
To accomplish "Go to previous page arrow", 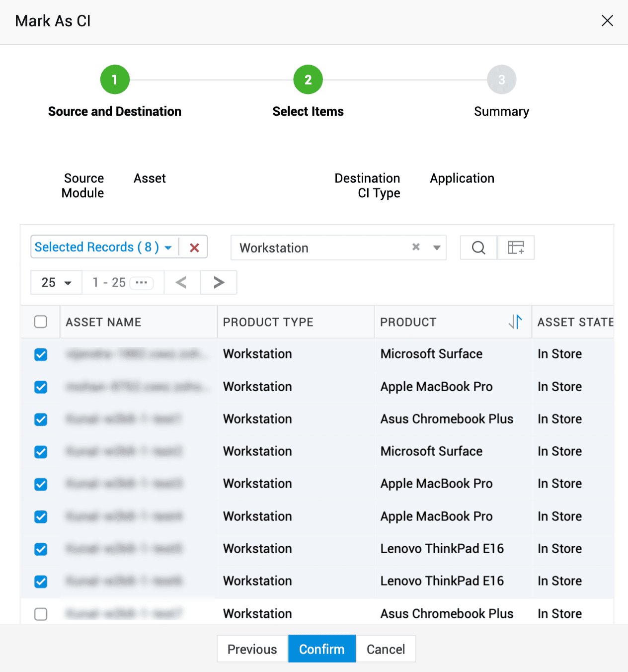I will [x=182, y=282].
